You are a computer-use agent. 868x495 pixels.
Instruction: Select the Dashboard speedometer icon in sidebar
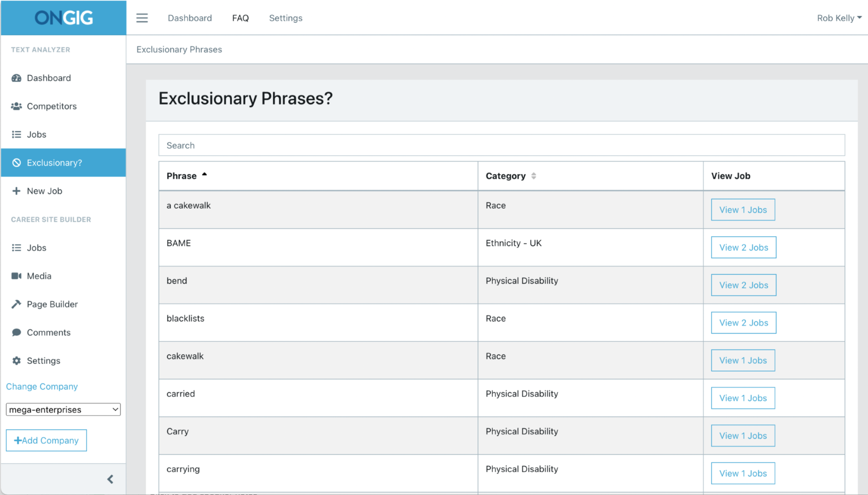[16, 77]
